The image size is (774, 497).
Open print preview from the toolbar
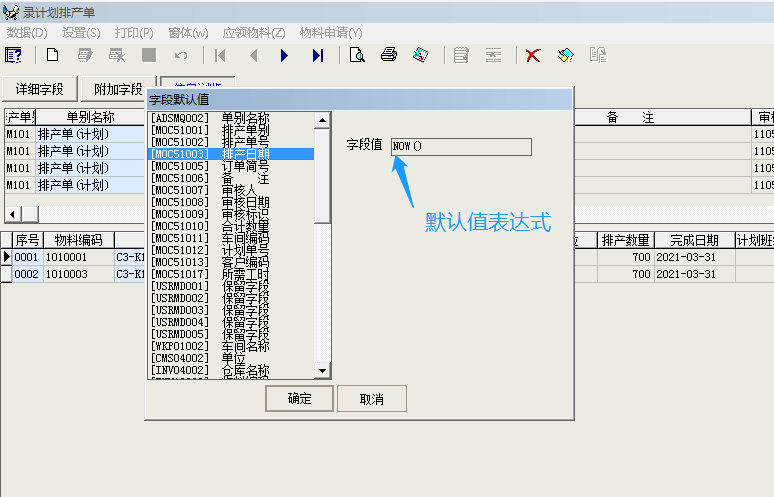[357, 55]
